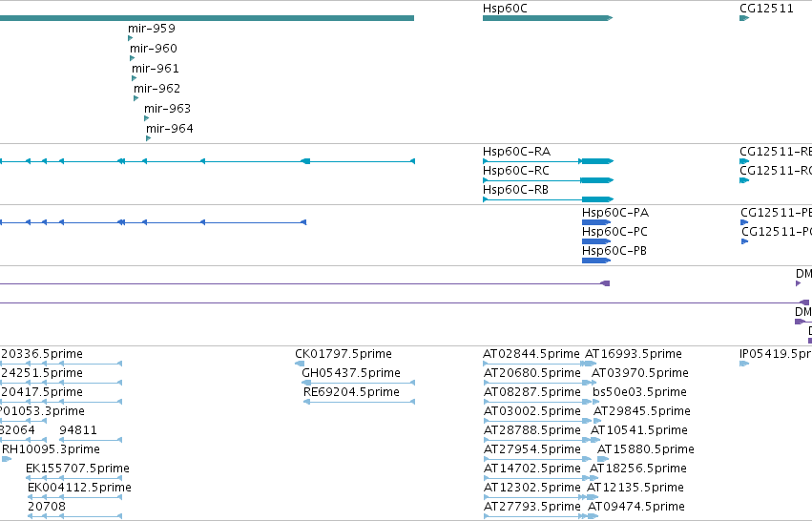Select the CK01797.5prime EST

click(x=300, y=364)
